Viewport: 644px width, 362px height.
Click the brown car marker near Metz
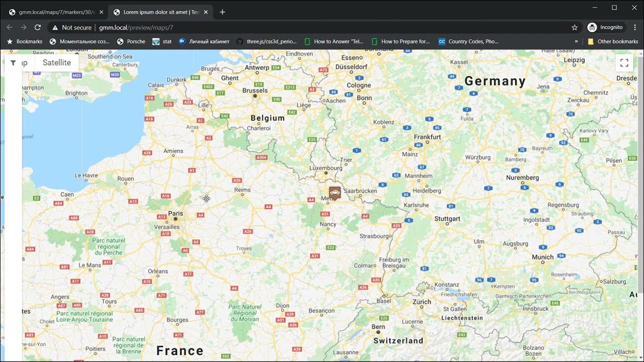tap(335, 193)
